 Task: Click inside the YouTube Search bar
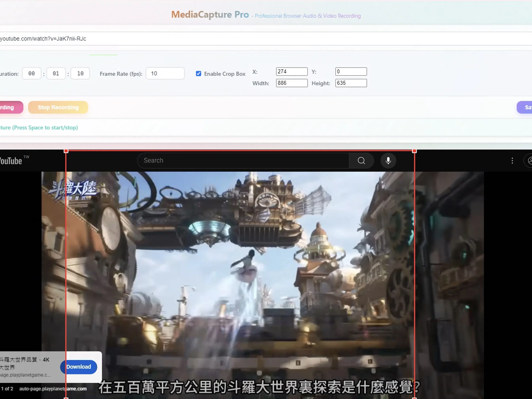(240, 160)
